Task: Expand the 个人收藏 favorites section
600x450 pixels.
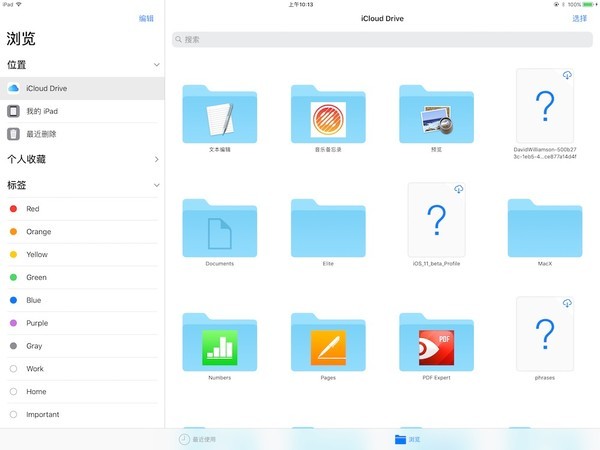Action: [157, 159]
